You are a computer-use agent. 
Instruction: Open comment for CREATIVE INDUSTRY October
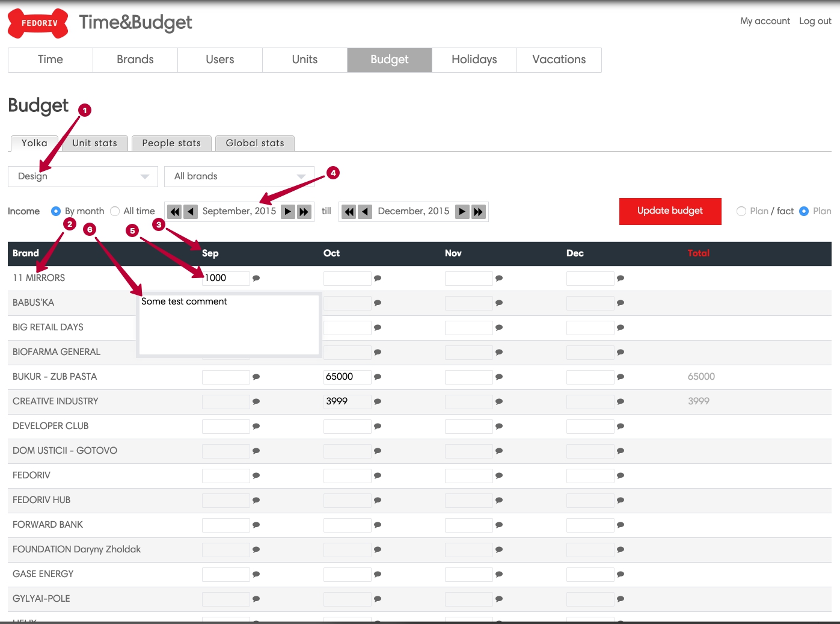[x=378, y=401]
